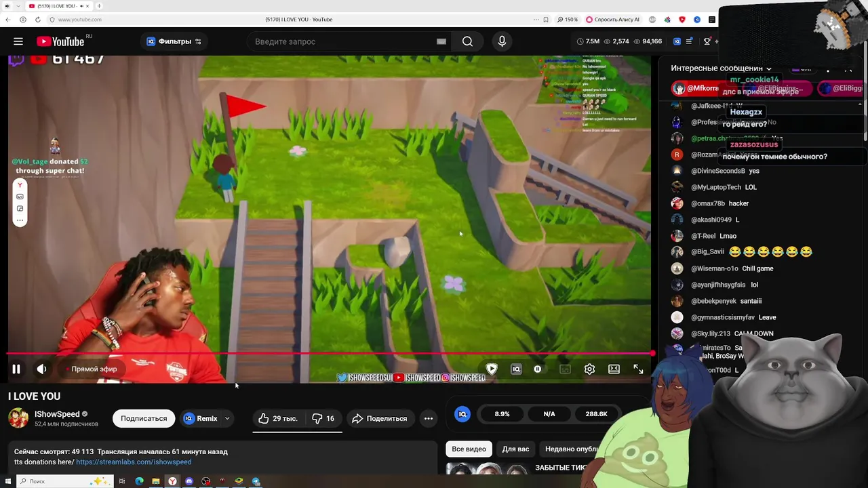Click the N/A vidIQ stat pill
868x488 pixels.
[x=549, y=413]
